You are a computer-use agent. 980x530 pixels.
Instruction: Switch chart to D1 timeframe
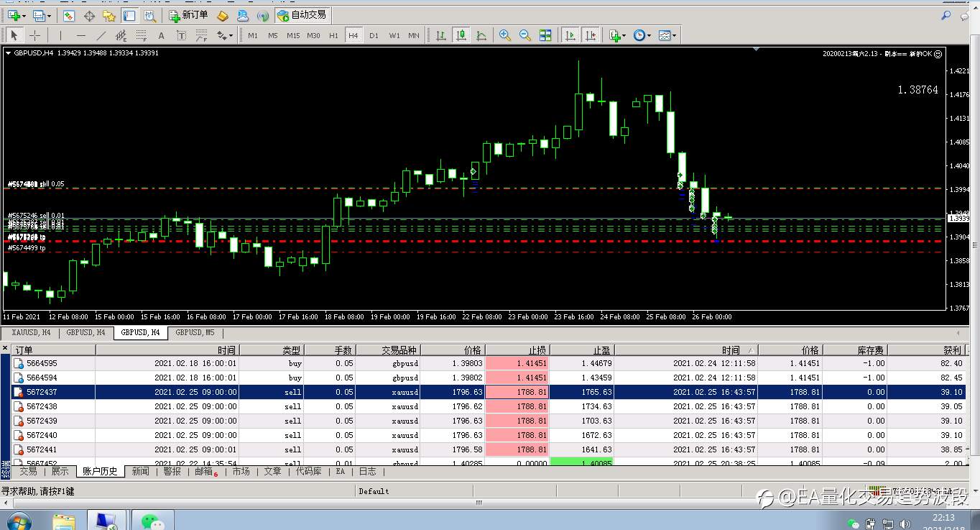point(374,35)
